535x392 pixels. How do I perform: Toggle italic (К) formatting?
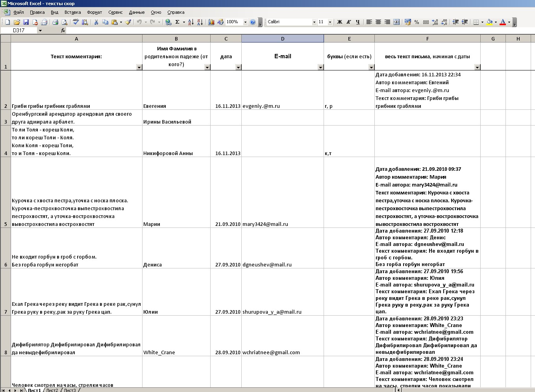348,22
